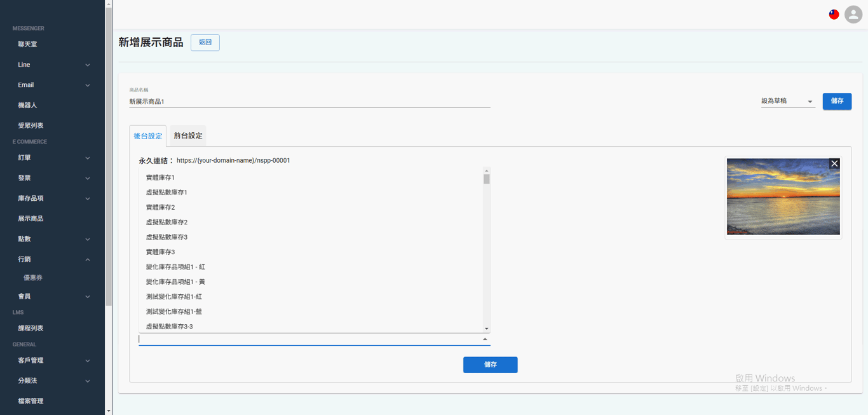
Task: Expand the 分類法 sidebar menu
Action: pos(52,381)
